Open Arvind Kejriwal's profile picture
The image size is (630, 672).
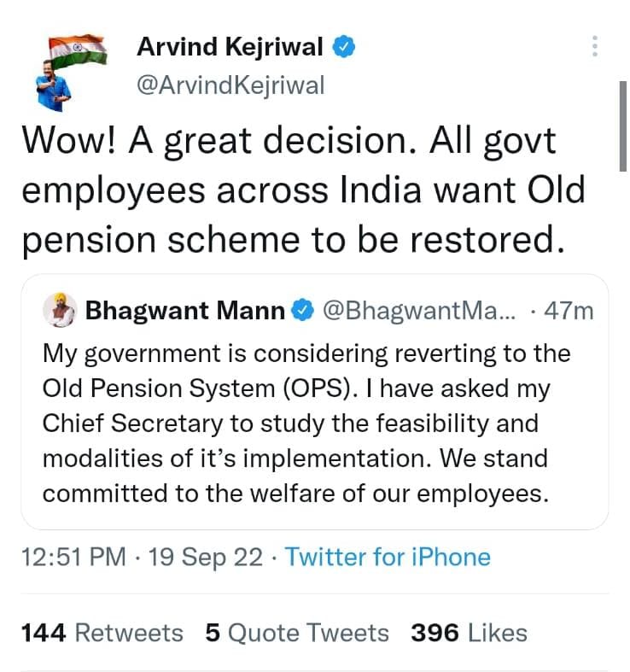[71, 72]
